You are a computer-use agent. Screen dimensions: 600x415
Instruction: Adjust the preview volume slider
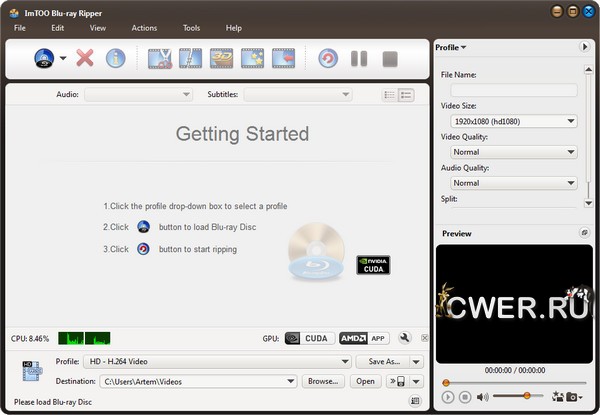(x=527, y=397)
